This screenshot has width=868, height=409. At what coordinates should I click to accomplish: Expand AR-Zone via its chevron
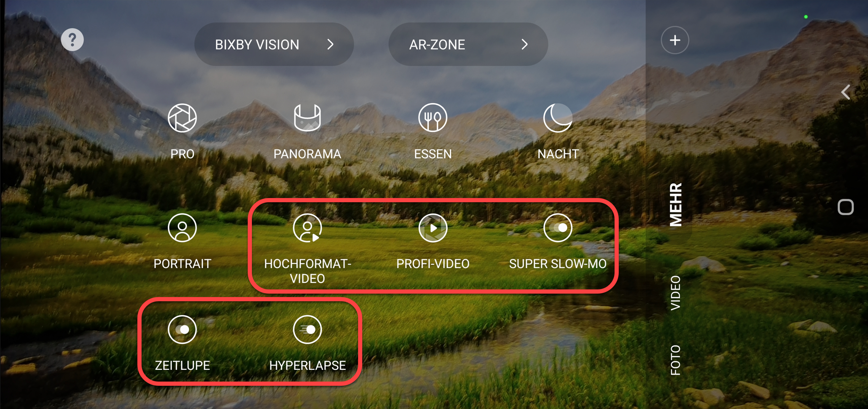(x=525, y=45)
